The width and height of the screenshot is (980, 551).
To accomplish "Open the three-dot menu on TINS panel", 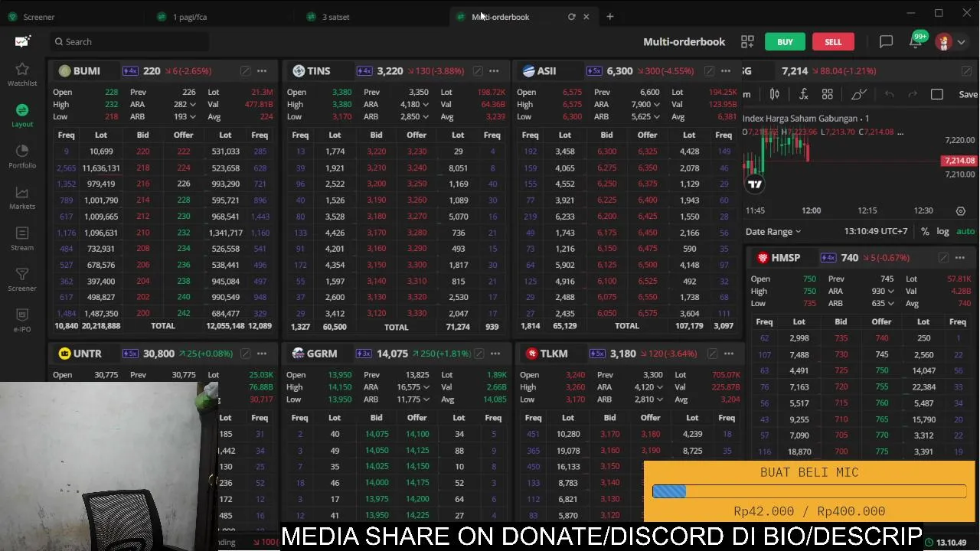I will (x=494, y=70).
